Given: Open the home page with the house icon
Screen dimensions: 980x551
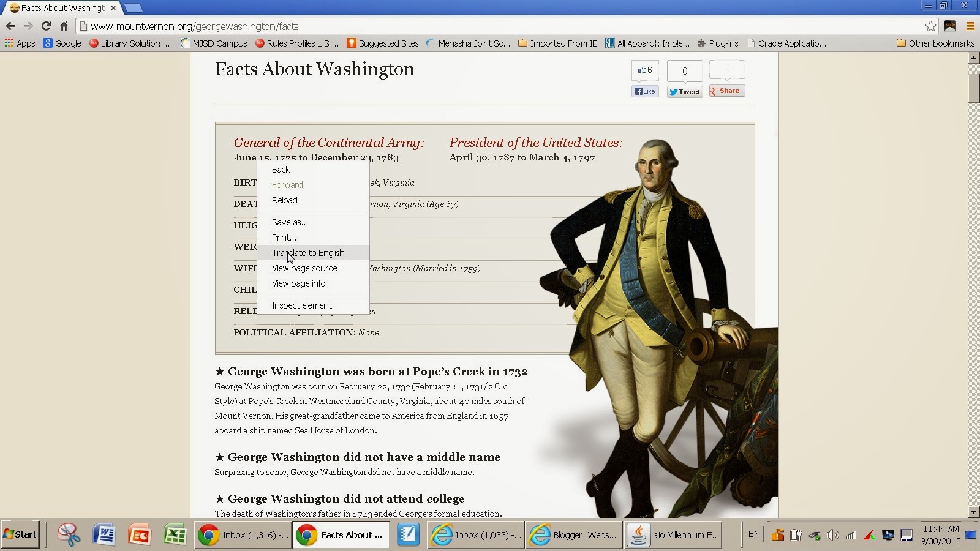Looking at the screenshot, I should click(64, 26).
